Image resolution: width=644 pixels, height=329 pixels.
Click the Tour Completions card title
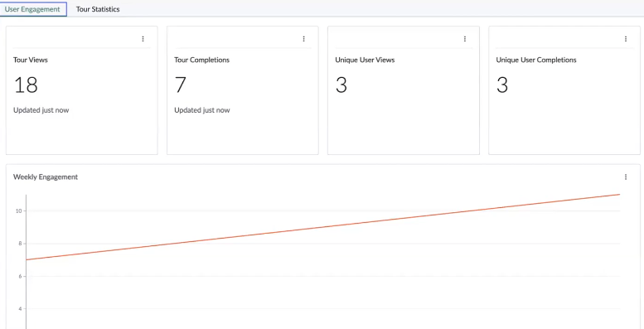[x=201, y=60]
